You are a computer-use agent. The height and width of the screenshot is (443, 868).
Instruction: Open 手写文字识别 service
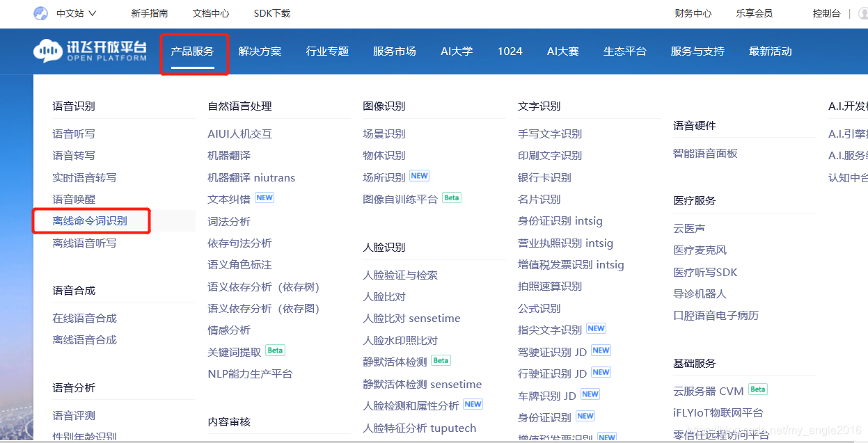550,134
